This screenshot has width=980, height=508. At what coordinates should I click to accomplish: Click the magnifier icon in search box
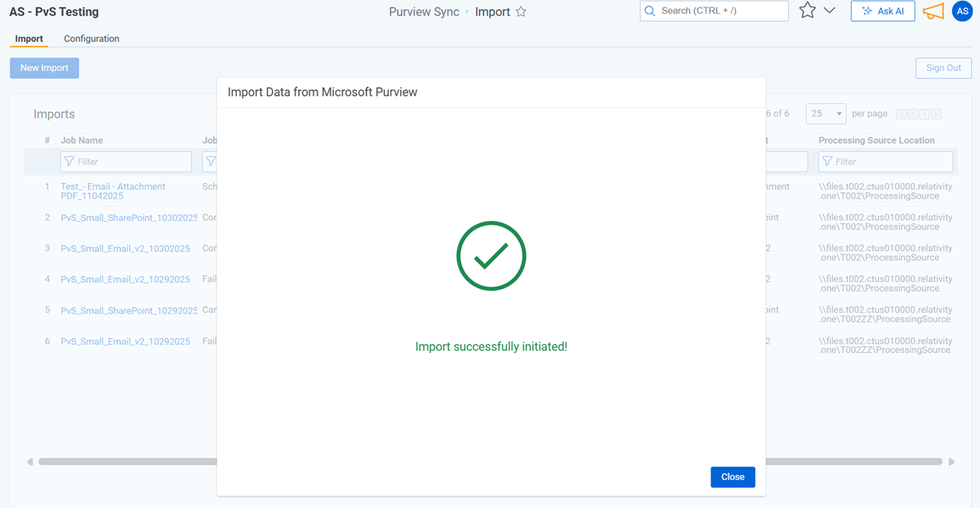tap(650, 11)
